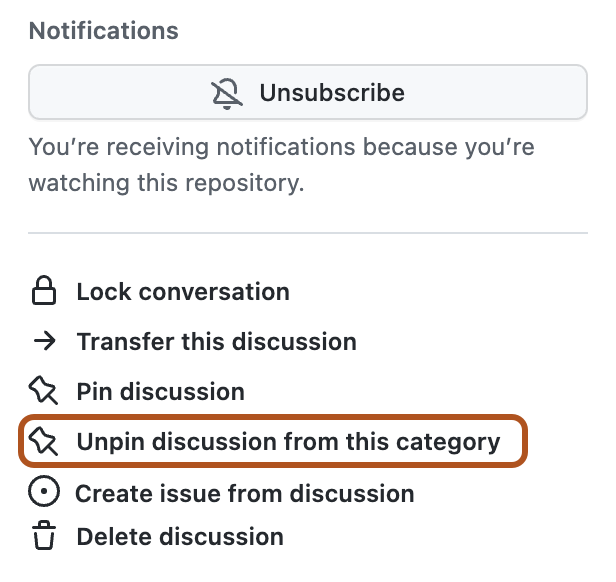Open Create issue from discussion
Viewport: 616px width, 582px height.
pyautogui.click(x=245, y=493)
